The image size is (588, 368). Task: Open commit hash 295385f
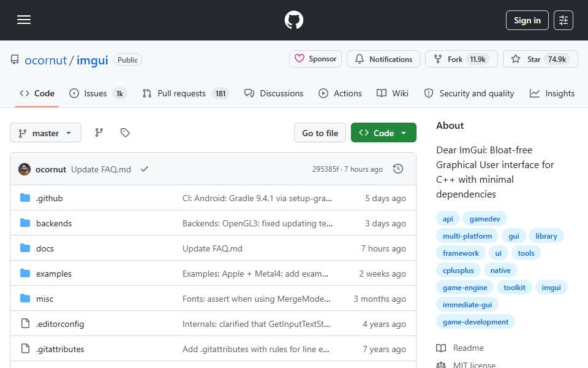click(x=325, y=169)
